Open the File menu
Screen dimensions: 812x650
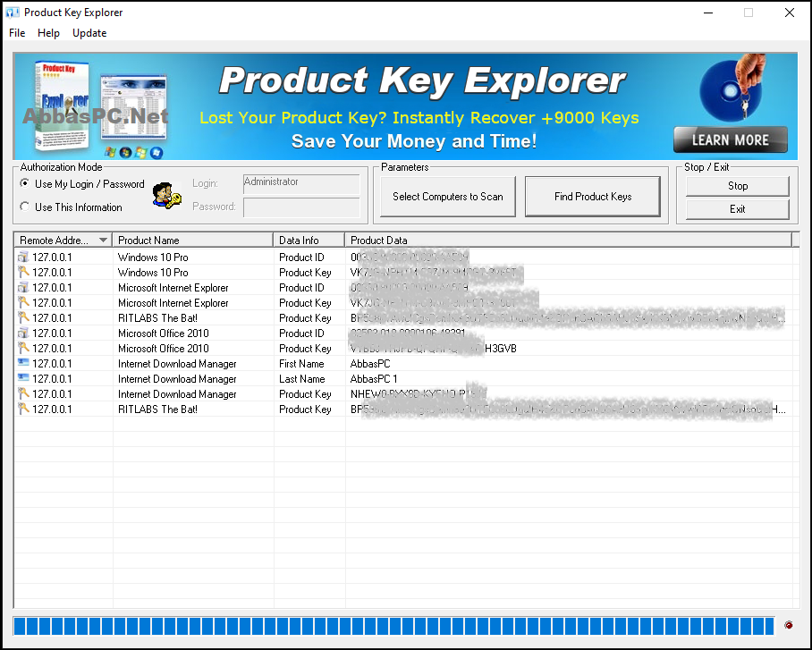point(17,32)
